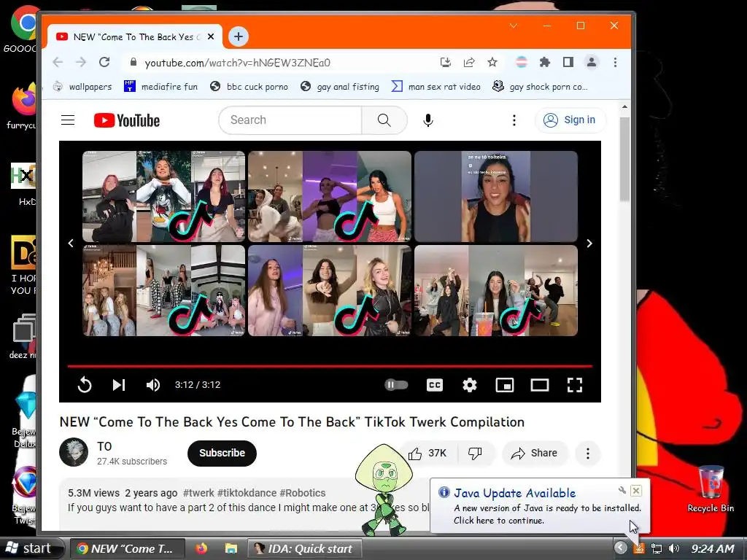Click the YouTube Search field
This screenshot has height=560, width=747.
coord(290,120)
